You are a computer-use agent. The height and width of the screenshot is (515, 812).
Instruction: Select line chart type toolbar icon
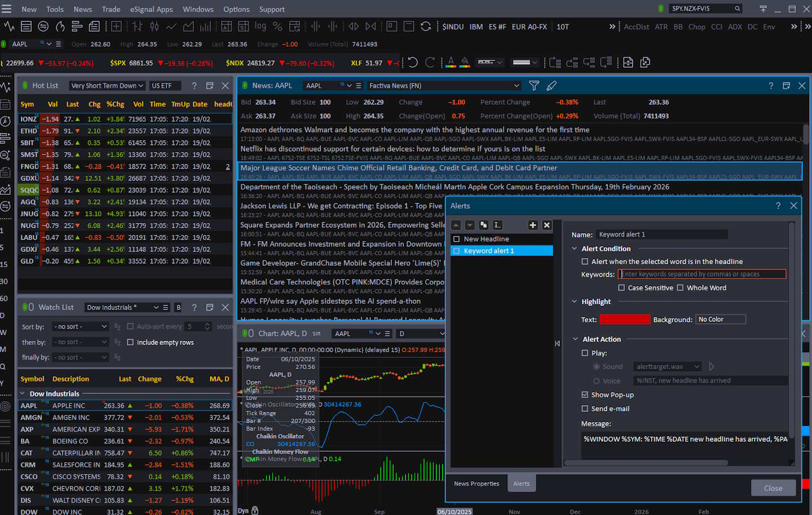pos(171,26)
